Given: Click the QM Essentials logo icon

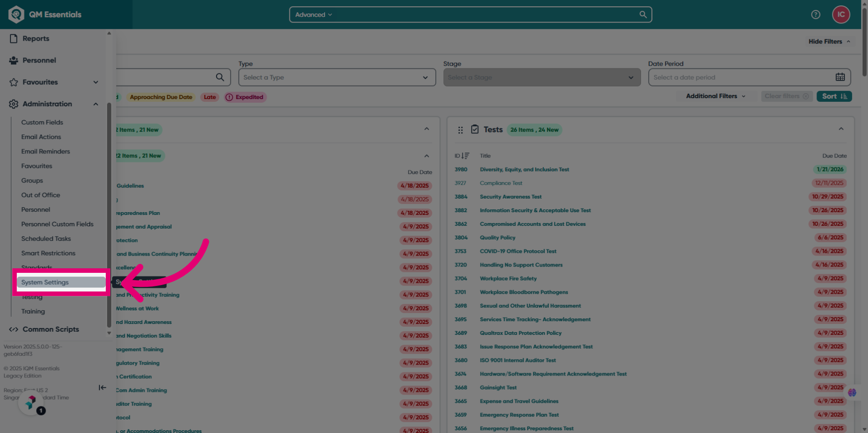Looking at the screenshot, I should (x=16, y=14).
